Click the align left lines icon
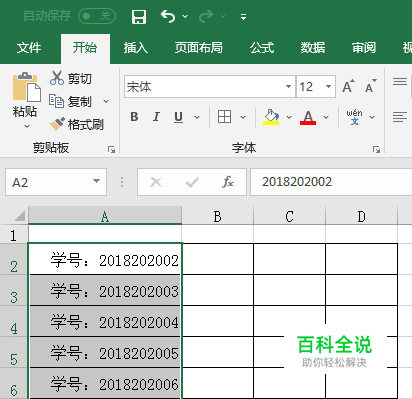 (400, 117)
